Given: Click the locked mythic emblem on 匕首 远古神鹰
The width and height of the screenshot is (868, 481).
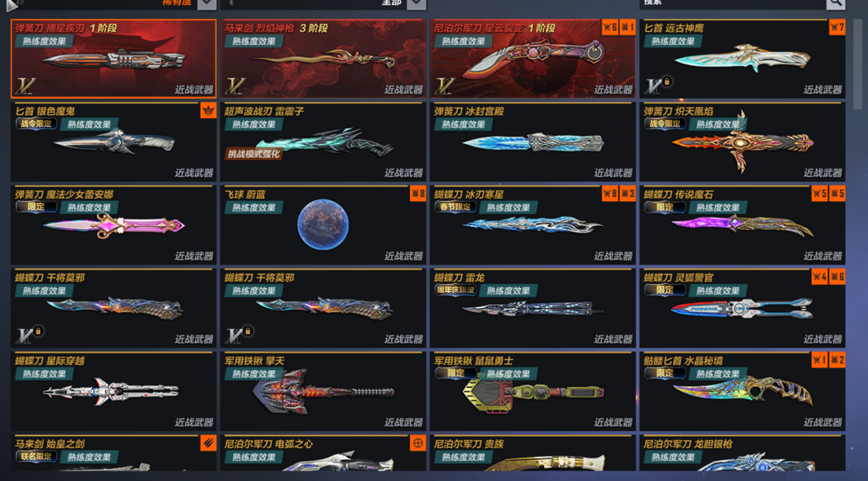Looking at the screenshot, I should tap(657, 84).
